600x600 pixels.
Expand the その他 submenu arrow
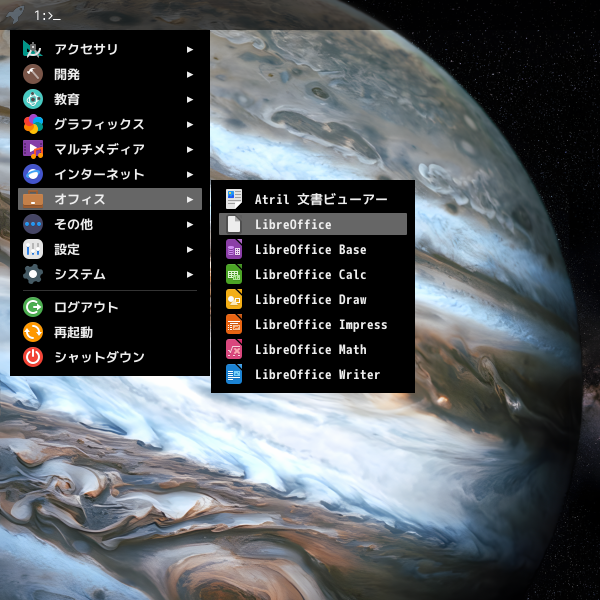pos(190,224)
